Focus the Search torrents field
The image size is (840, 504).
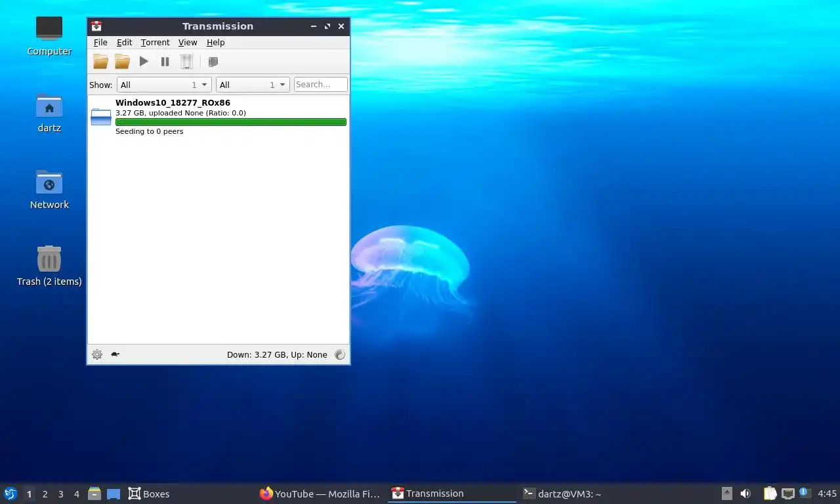click(320, 85)
